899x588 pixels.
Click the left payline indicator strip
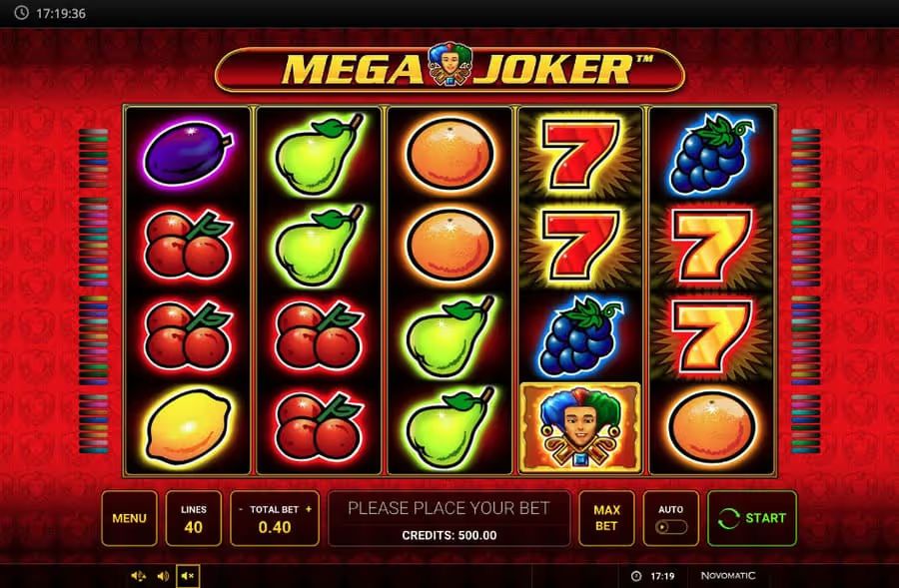pos(94,292)
